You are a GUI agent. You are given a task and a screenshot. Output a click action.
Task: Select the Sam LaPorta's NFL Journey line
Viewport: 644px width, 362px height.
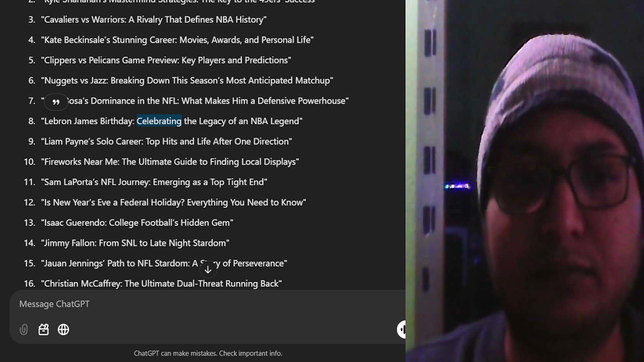pos(154,182)
